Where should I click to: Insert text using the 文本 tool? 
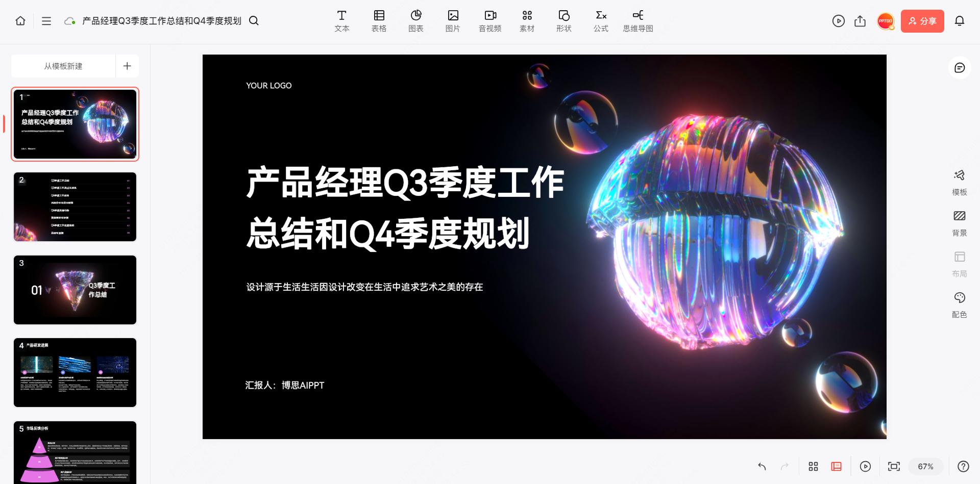[341, 21]
